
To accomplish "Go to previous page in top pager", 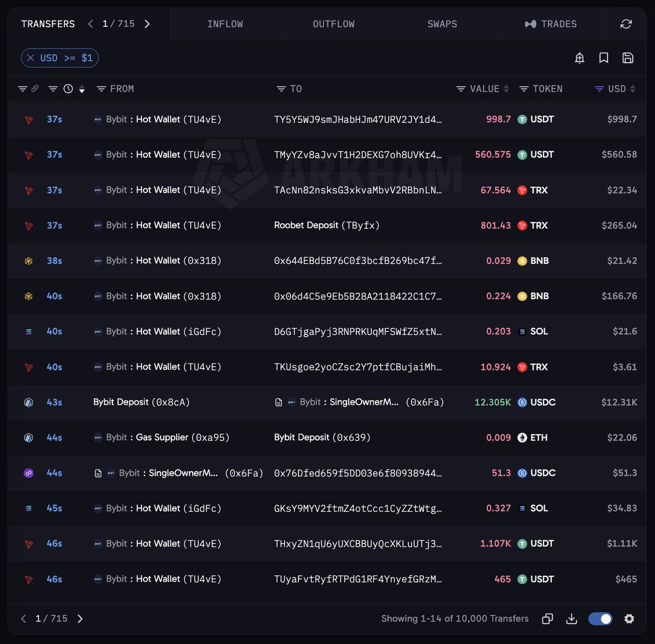I will [91, 24].
